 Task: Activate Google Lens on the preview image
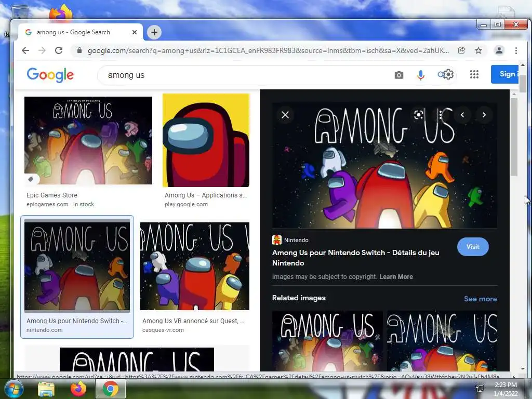(419, 115)
